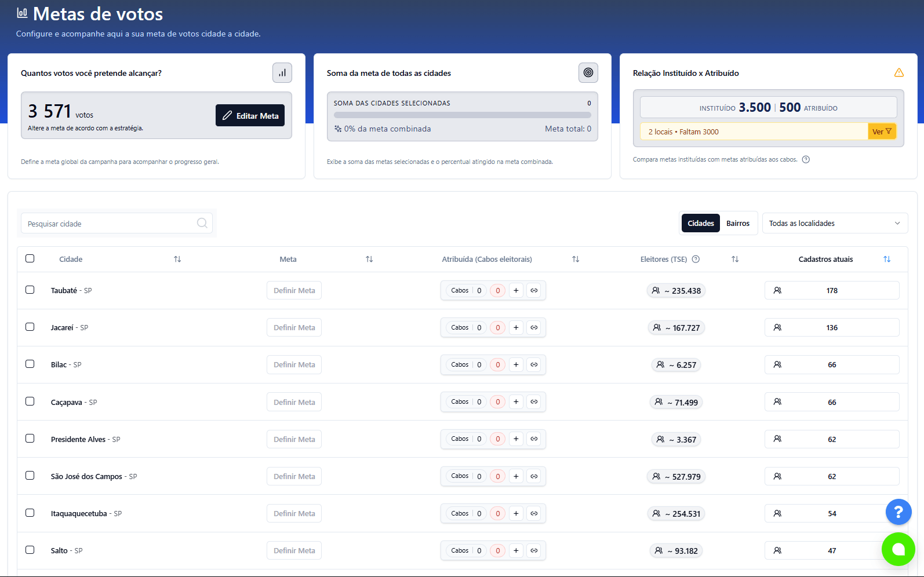
Task: Check the Presidente Alves row checkbox
Action: (x=30, y=438)
